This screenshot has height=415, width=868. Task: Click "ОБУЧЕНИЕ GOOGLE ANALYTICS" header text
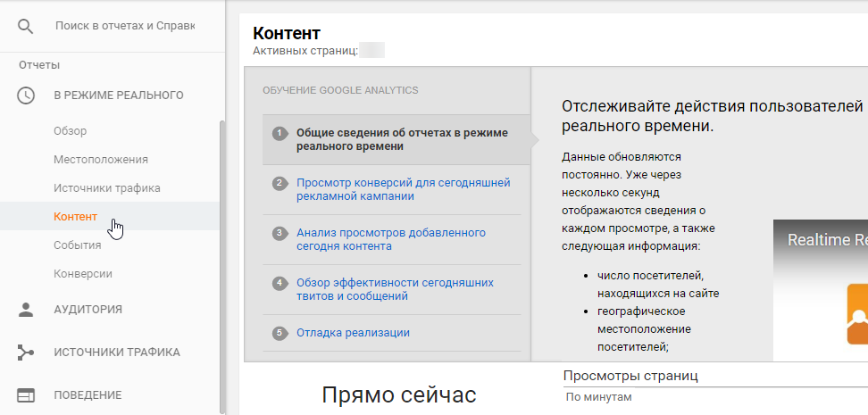340,90
